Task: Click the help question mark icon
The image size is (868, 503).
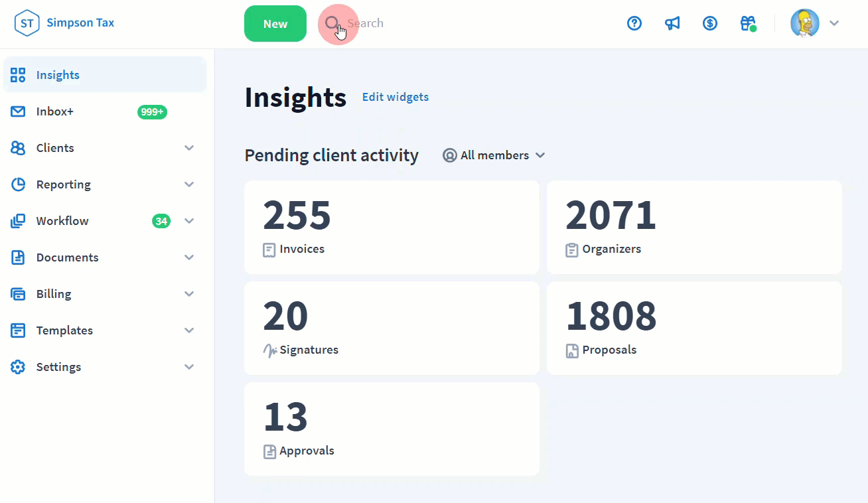Action: [634, 24]
